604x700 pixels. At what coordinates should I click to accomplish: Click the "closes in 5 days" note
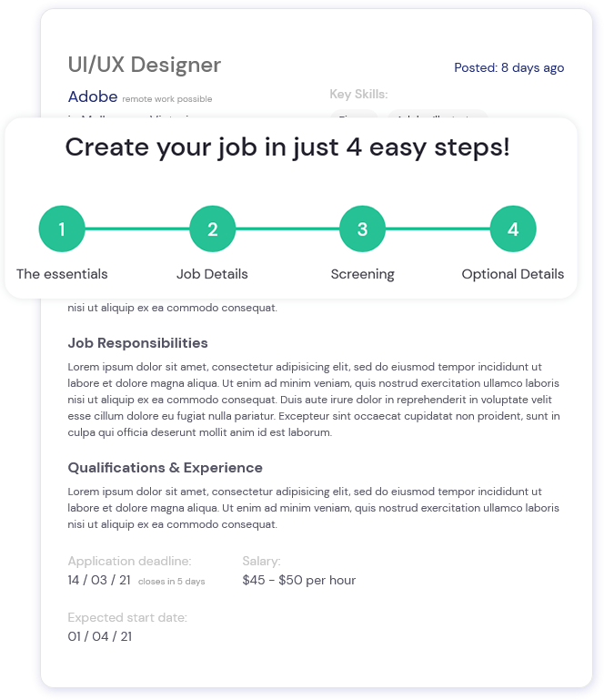pyautogui.click(x=172, y=581)
